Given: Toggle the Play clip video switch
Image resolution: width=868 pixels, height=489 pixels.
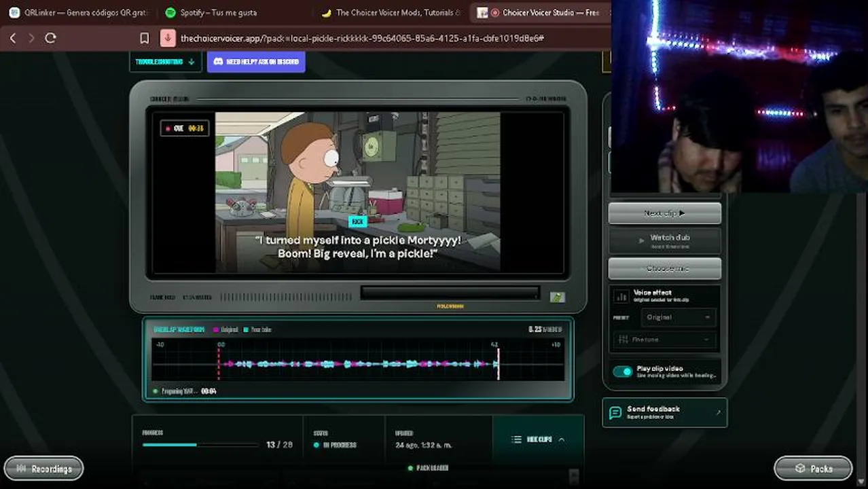Looking at the screenshot, I should point(622,372).
